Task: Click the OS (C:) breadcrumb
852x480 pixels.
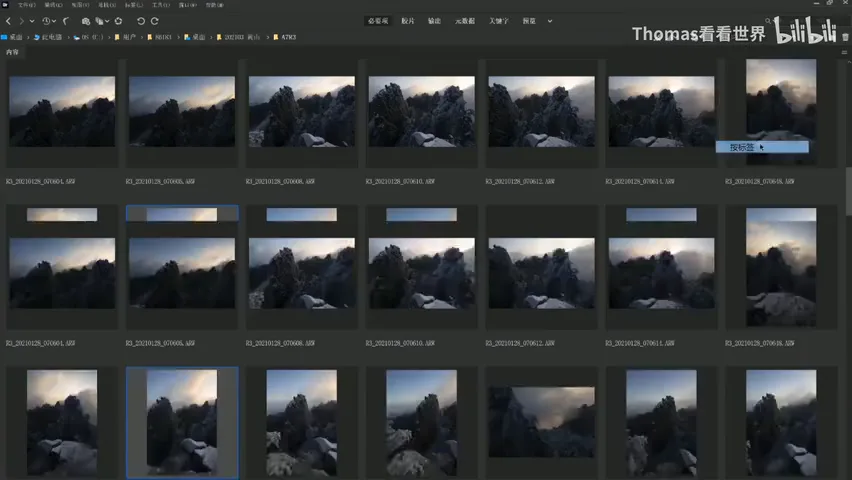Action: tap(89, 38)
